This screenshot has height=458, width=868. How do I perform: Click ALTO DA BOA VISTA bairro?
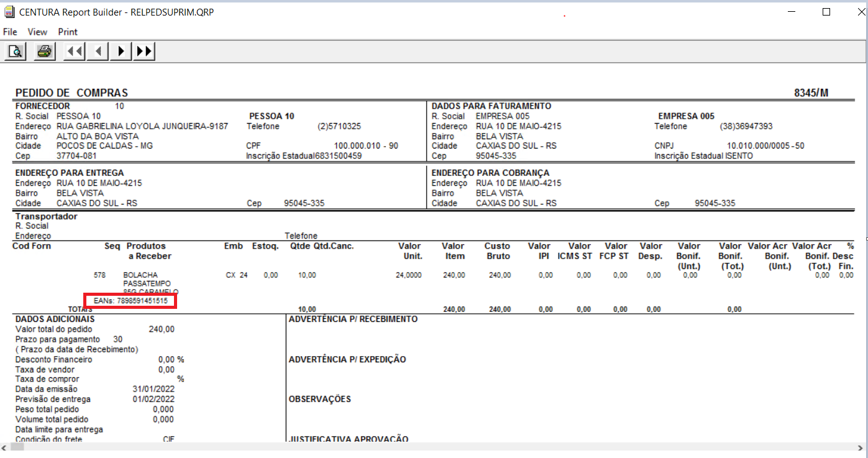click(x=98, y=136)
